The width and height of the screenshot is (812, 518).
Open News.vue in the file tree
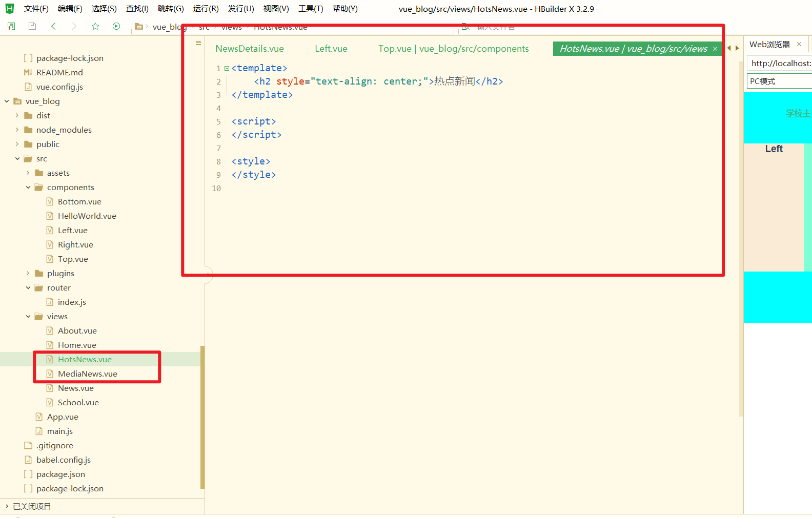tap(76, 388)
